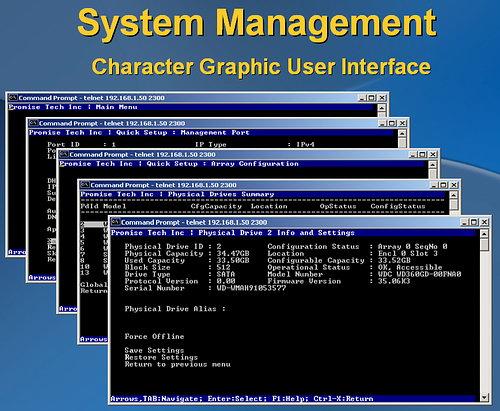Click the Physical Drive Alias field
Screen dimensions: 500x411
(175, 309)
